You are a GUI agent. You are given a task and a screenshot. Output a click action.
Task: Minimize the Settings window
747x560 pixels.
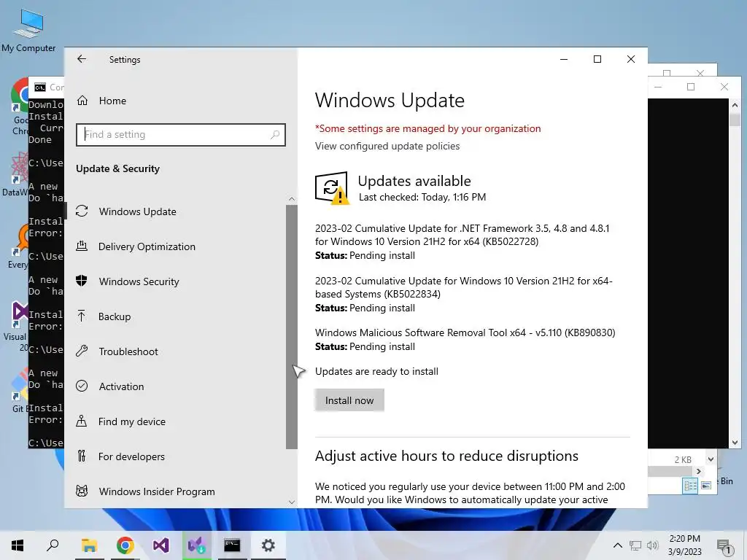[x=564, y=59]
